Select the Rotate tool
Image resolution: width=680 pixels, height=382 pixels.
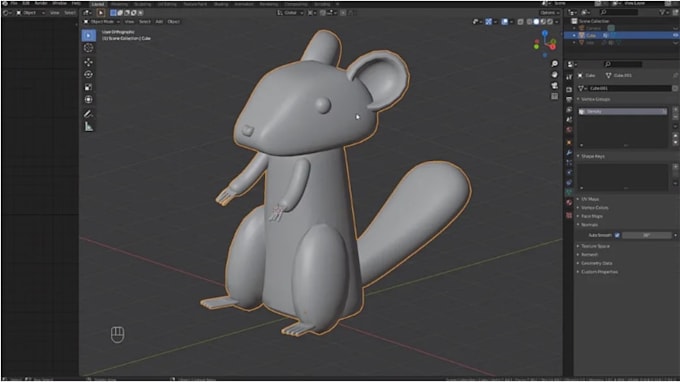coord(88,75)
